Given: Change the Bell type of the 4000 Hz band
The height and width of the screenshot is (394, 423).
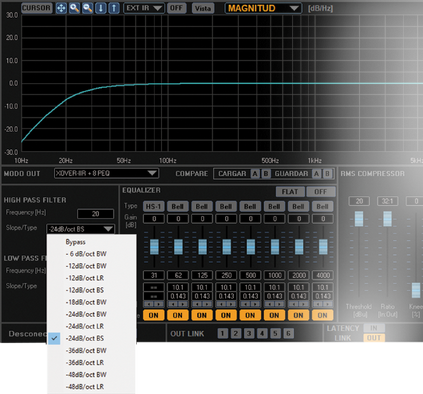Looking at the screenshot, I should coord(322,207).
